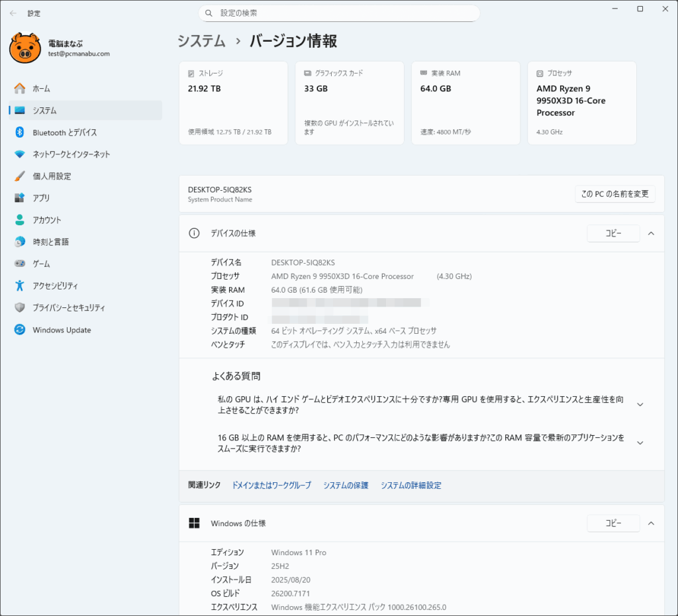Collapse the デバイスの仕様 section
Screen dimensions: 678x616
pyautogui.click(x=651, y=233)
